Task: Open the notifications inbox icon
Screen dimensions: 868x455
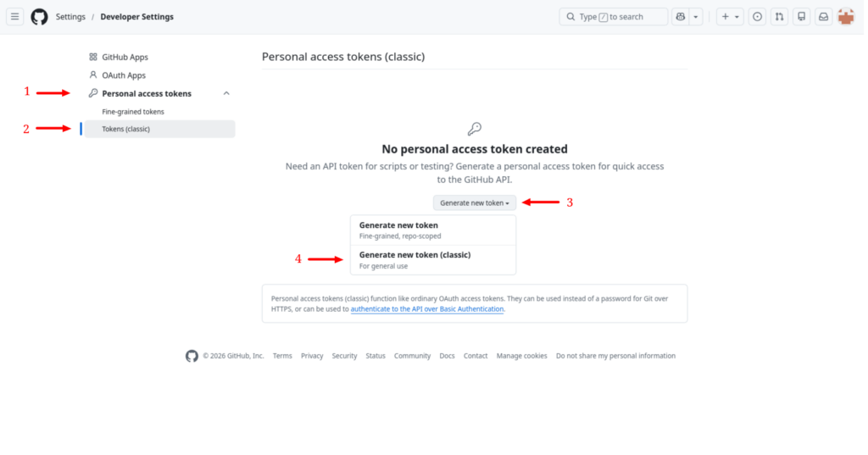Action: (x=824, y=17)
